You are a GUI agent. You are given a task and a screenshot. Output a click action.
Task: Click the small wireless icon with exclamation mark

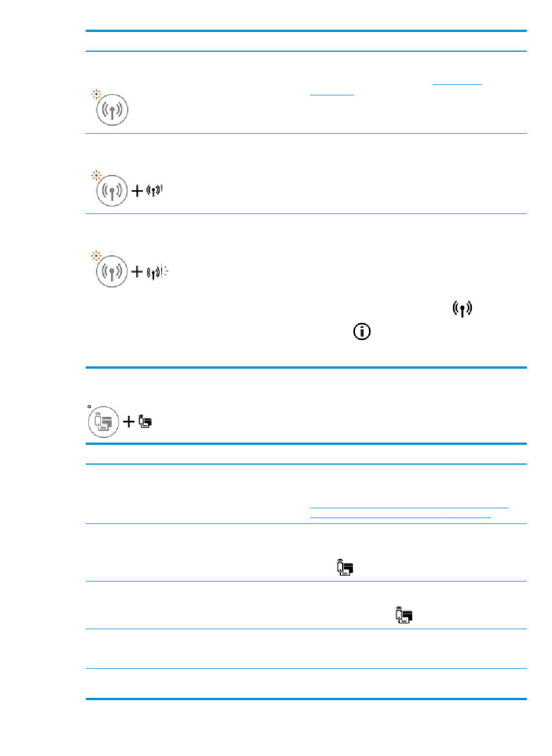tap(155, 191)
